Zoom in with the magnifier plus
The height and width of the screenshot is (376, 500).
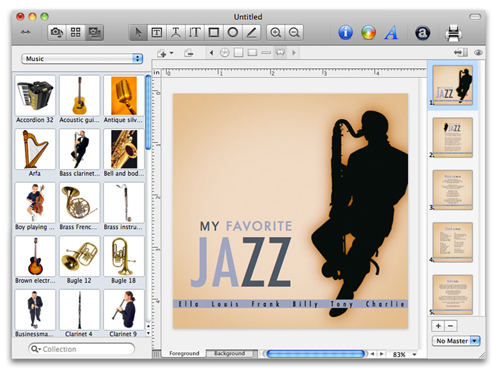point(276,33)
